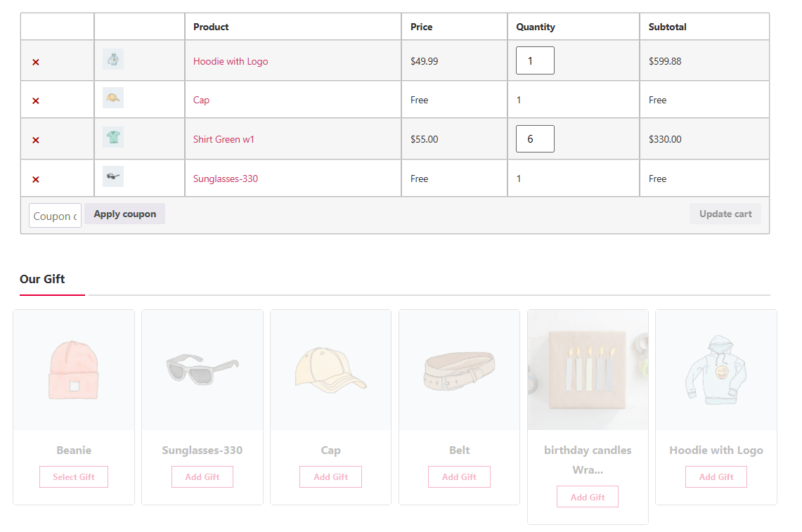802x532 pixels.
Task: Remove Sunglasses-330 row using red X
Action: [36, 179]
